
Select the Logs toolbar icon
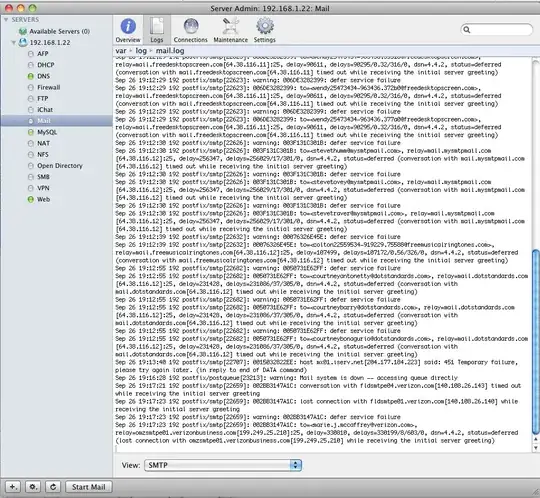[157, 27]
